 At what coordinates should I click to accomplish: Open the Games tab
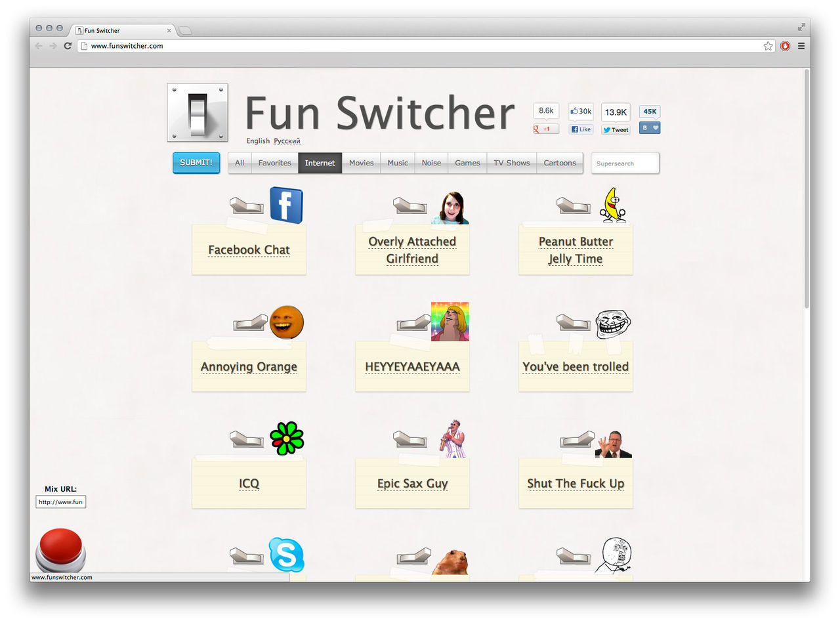[467, 163]
